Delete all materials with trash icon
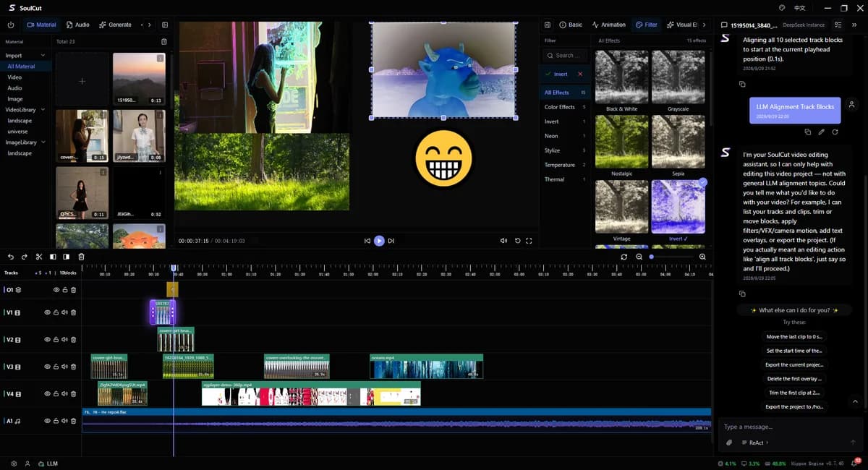The height and width of the screenshot is (470, 868). coord(164,42)
